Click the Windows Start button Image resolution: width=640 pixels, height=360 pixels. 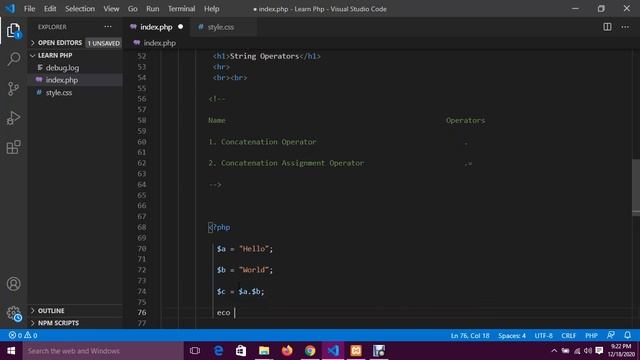point(11,351)
